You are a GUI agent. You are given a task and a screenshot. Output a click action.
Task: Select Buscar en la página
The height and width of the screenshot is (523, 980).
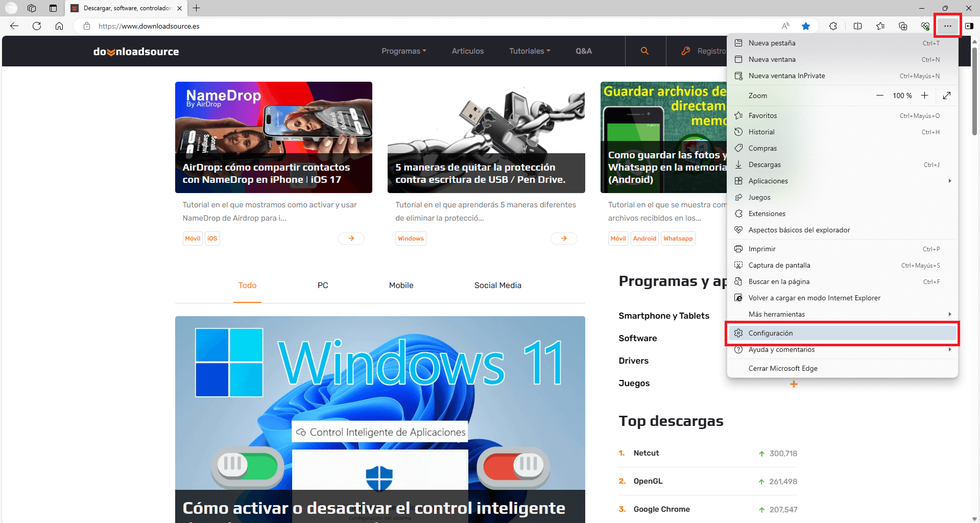tap(842, 281)
